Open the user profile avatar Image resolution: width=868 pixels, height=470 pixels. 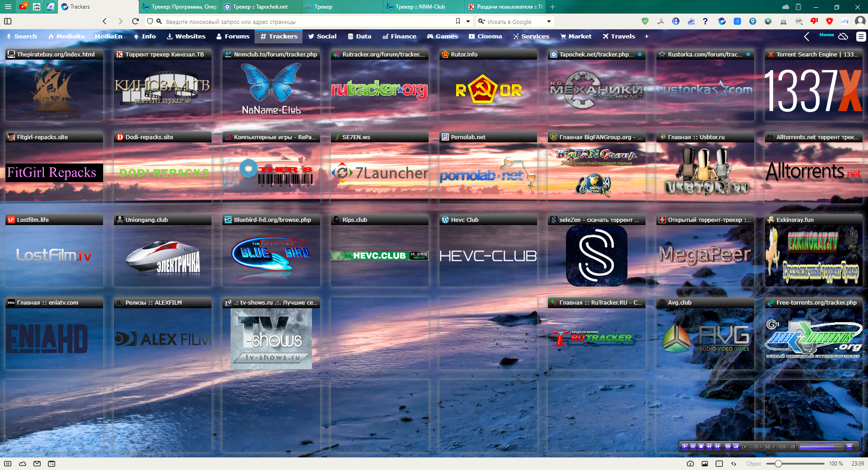860,21
